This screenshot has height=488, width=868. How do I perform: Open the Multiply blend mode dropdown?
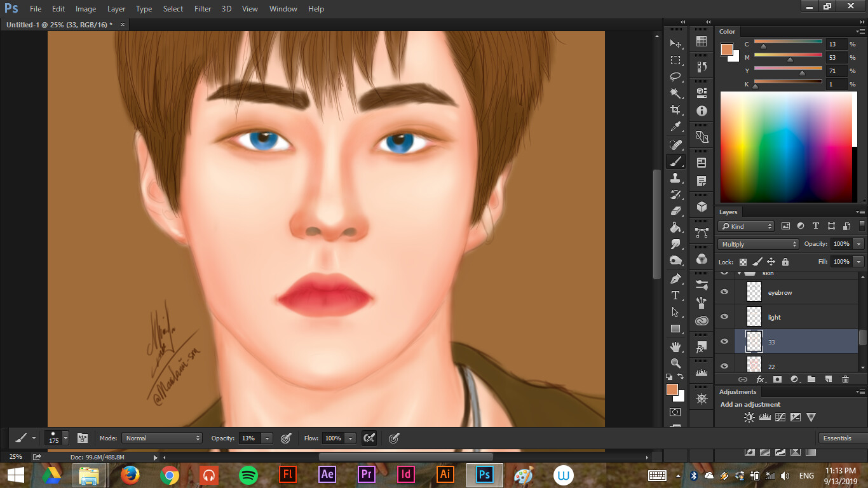pos(758,244)
